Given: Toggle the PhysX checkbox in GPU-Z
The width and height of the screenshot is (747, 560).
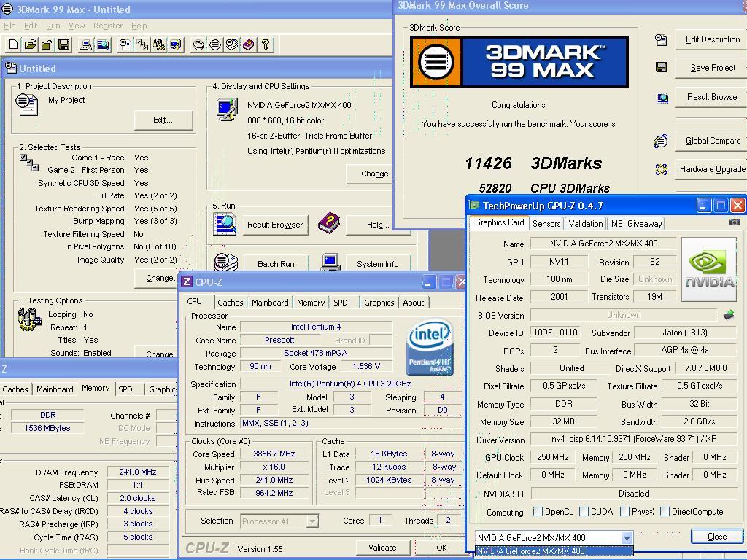Looking at the screenshot, I should [x=624, y=512].
